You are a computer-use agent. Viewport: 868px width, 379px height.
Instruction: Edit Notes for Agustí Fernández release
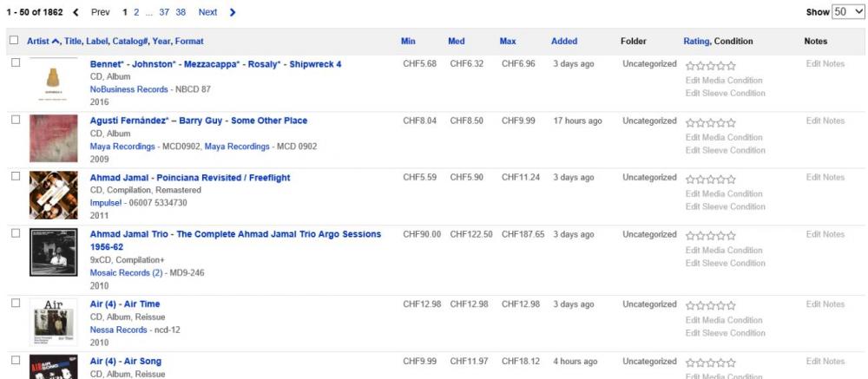(825, 121)
